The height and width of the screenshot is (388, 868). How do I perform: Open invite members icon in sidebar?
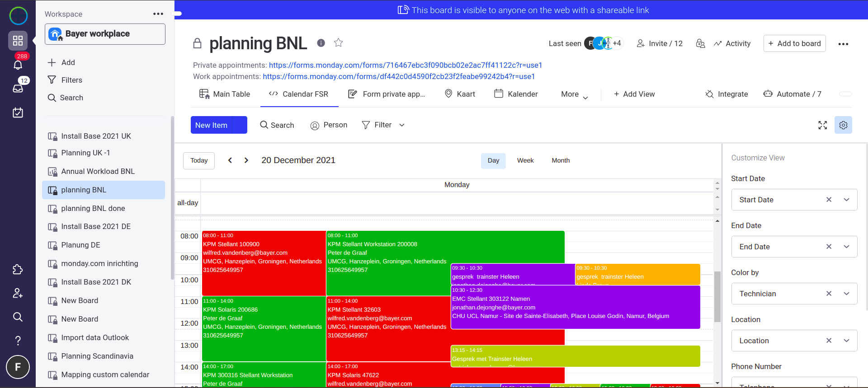[x=18, y=293]
